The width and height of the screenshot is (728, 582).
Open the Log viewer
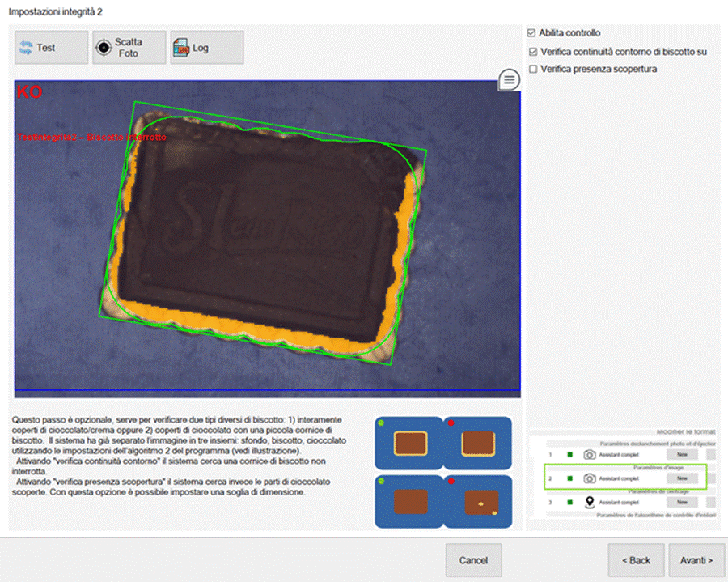click(206, 48)
